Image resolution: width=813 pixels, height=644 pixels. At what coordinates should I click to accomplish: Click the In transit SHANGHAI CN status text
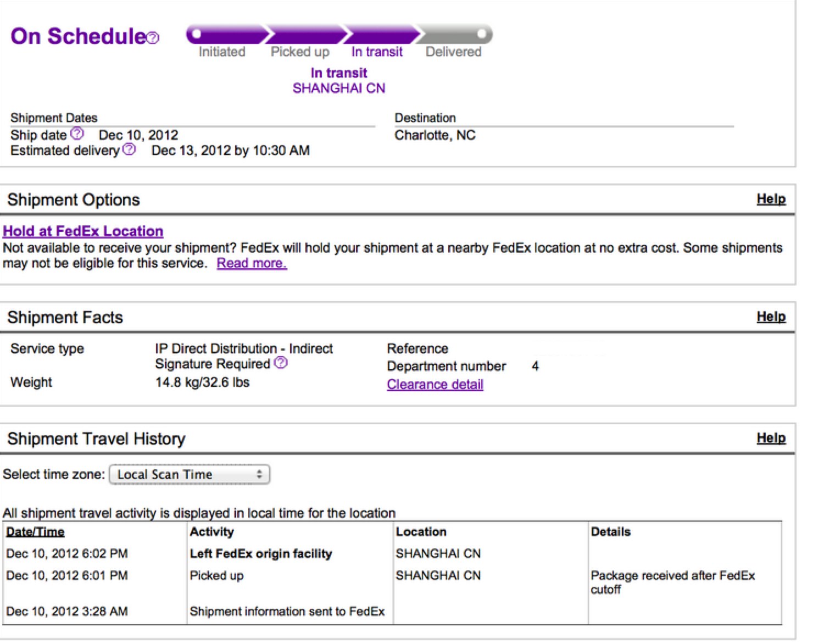tap(339, 81)
